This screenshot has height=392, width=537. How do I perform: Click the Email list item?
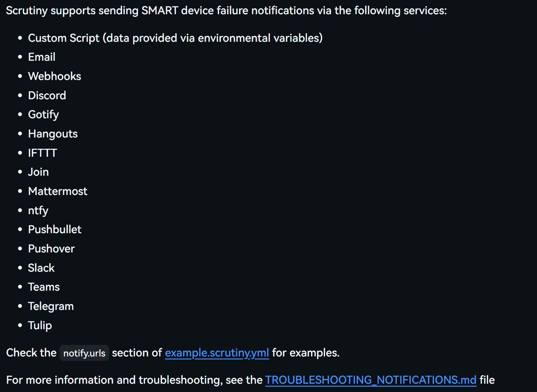pyautogui.click(x=42, y=57)
